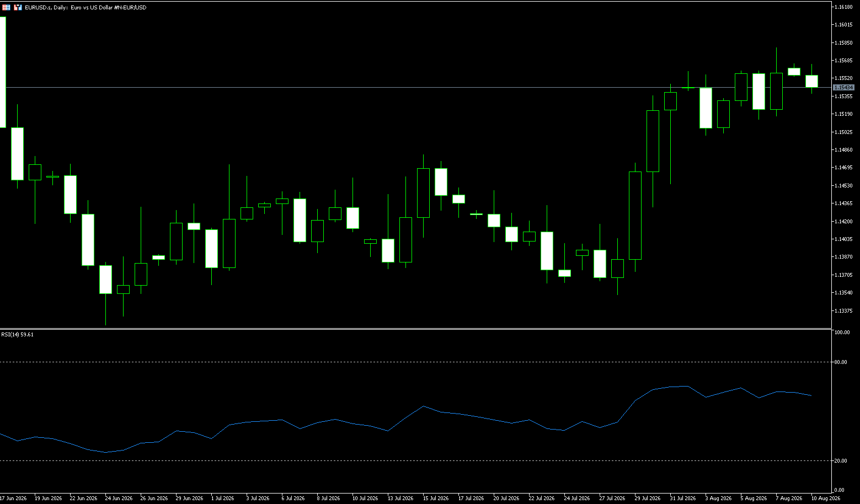
Task: Click the 1.15355 price scale label
Action: (844, 96)
